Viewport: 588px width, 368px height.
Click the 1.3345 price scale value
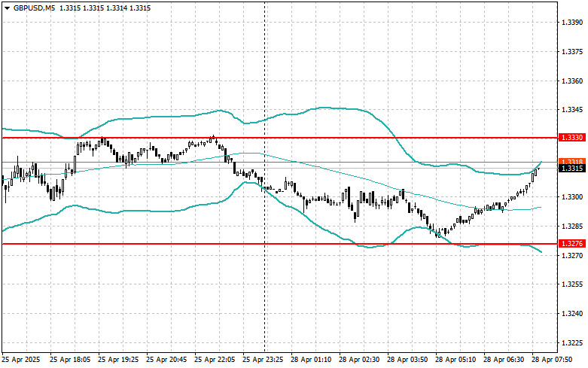click(572, 110)
